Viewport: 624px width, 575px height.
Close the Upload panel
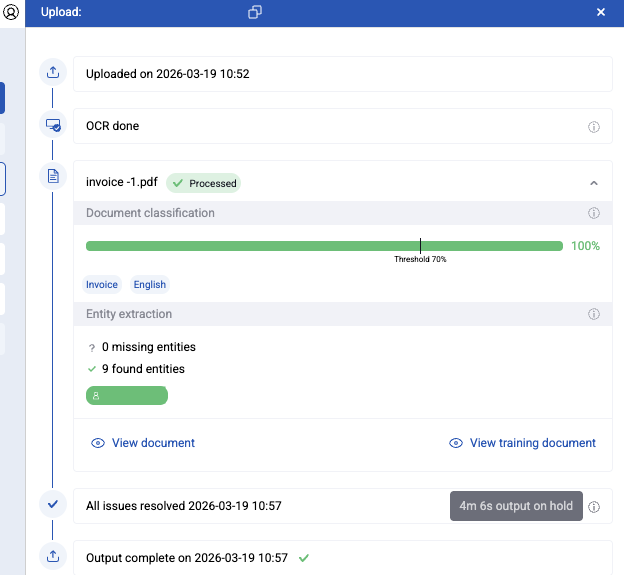click(601, 12)
